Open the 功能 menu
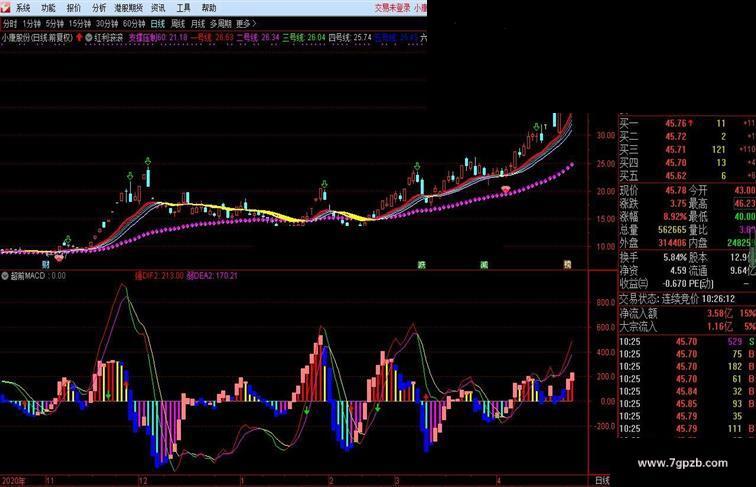The image size is (756, 487). 48,8
